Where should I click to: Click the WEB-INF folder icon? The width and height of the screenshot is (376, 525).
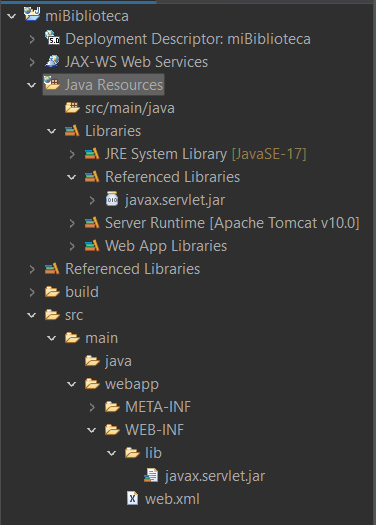click(x=112, y=430)
